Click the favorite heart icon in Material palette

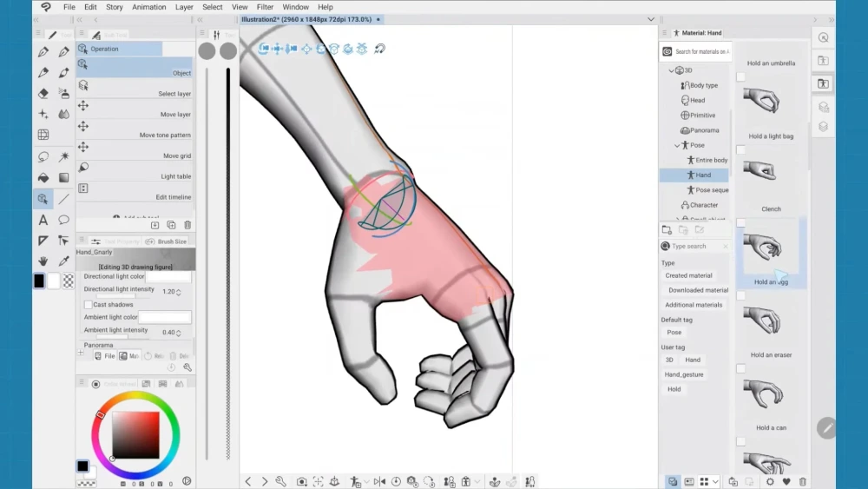pyautogui.click(x=786, y=482)
